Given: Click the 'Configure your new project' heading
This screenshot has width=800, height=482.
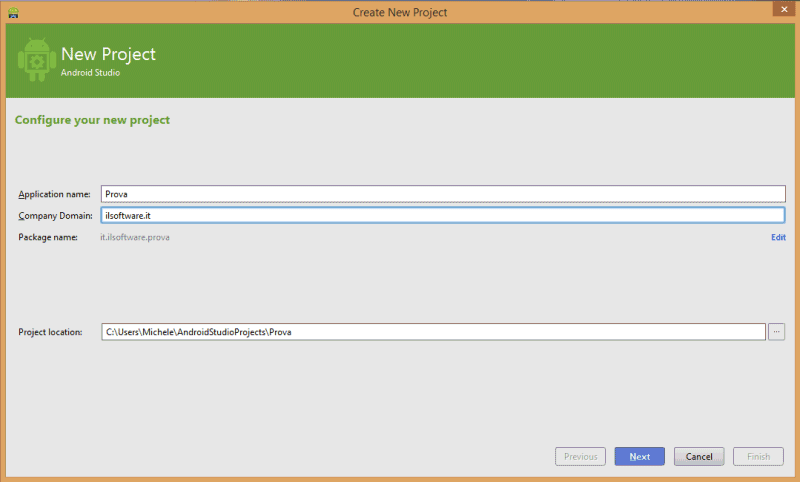Looking at the screenshot, I should (x=92, y=120).
